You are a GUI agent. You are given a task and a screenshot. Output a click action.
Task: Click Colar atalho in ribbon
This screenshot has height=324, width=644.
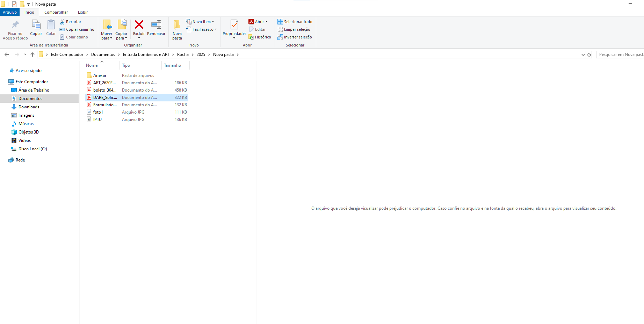tap(74, 37)
